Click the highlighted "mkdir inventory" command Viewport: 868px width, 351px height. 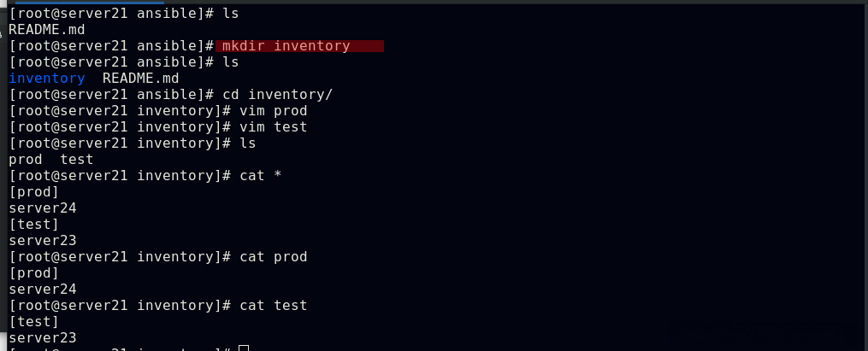tap(286, 46)
